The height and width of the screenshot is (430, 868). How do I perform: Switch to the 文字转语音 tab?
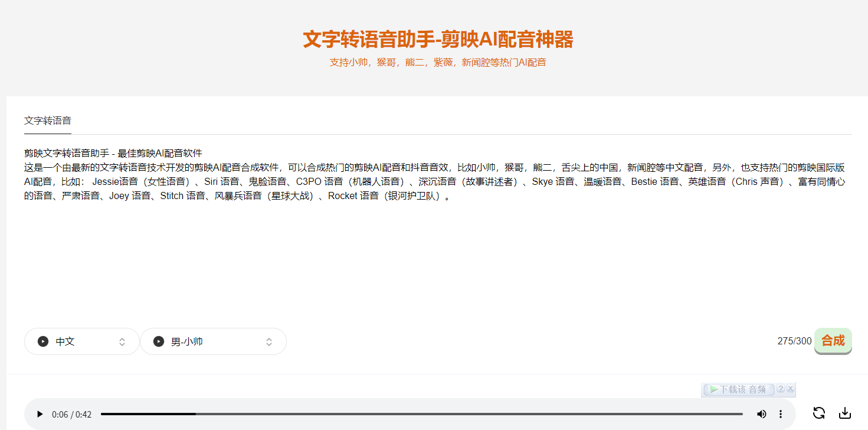pyautogui.click(x=47, y=120)
